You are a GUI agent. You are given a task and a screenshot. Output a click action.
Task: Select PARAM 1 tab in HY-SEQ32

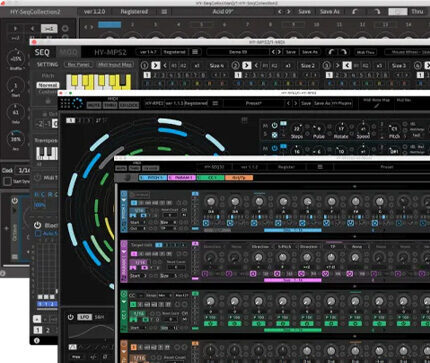click(182, 178)
